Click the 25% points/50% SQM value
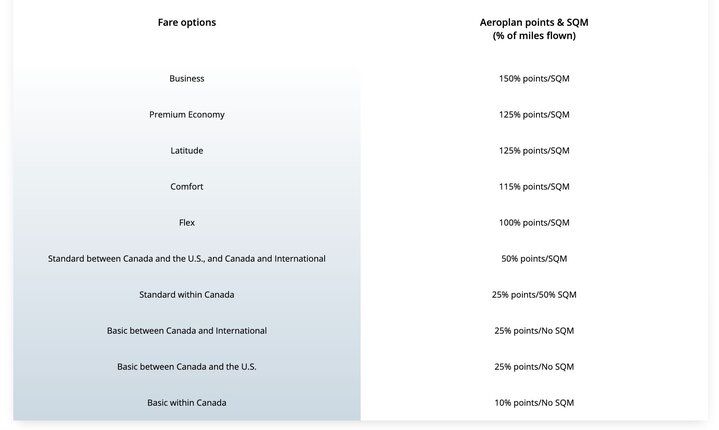 [534, 294]
